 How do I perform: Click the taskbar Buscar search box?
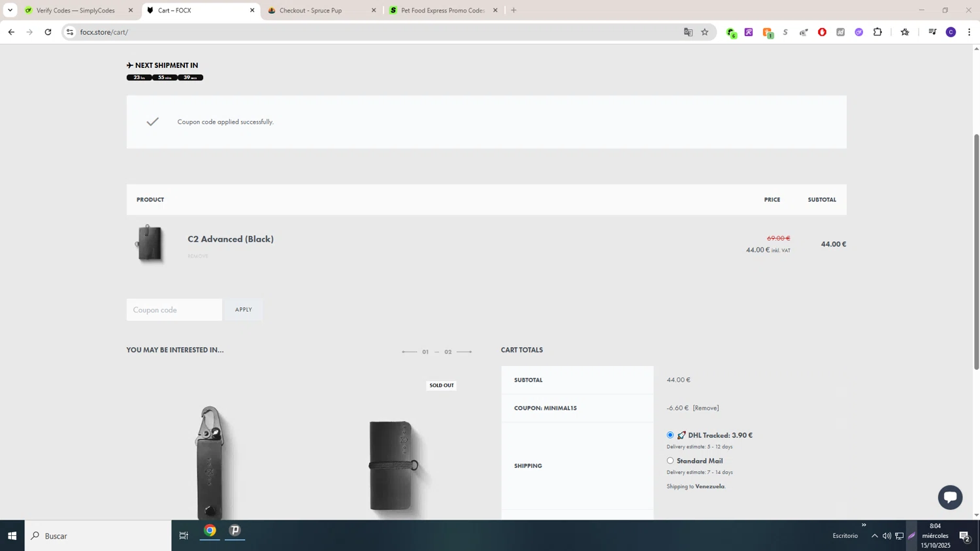[x=98, y=536]
